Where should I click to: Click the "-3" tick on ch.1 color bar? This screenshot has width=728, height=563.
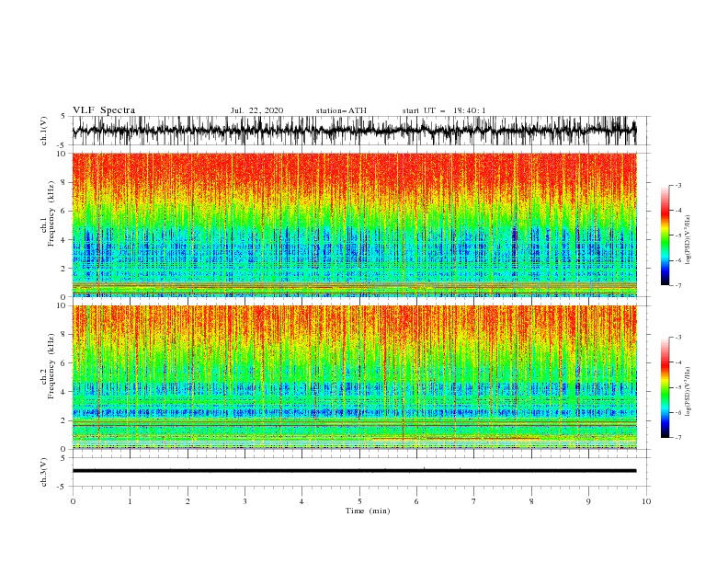[x=678, y=185]
